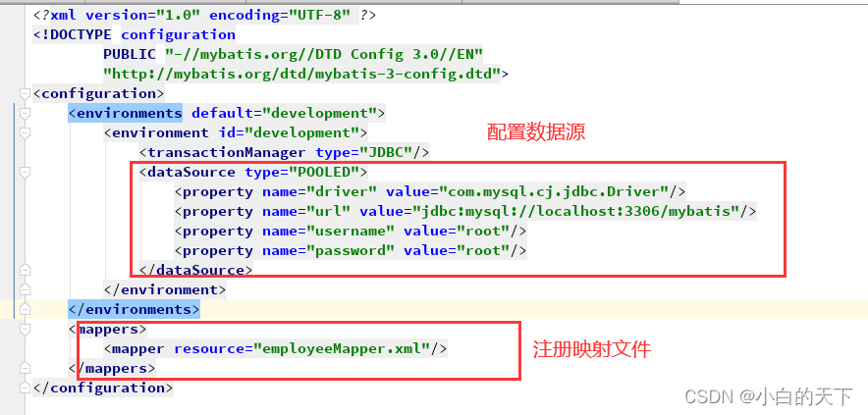Click the transactionManager tag name
The width and height of the screenshot is (868, 415).
(x=226, y=152)
